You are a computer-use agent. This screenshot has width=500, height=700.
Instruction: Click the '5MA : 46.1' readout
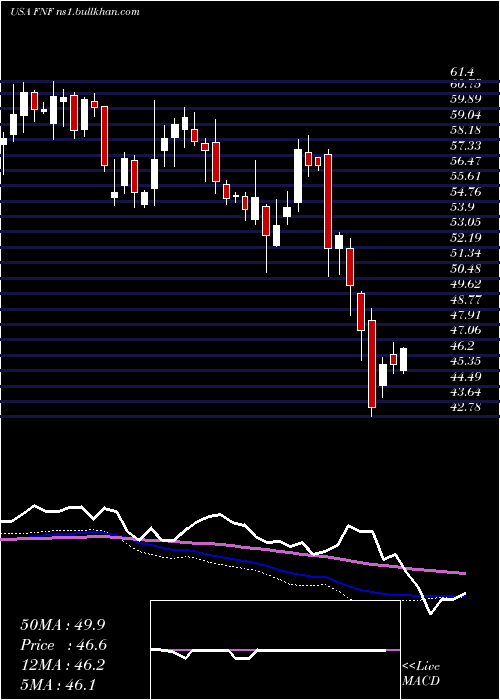tap(57, 684)
